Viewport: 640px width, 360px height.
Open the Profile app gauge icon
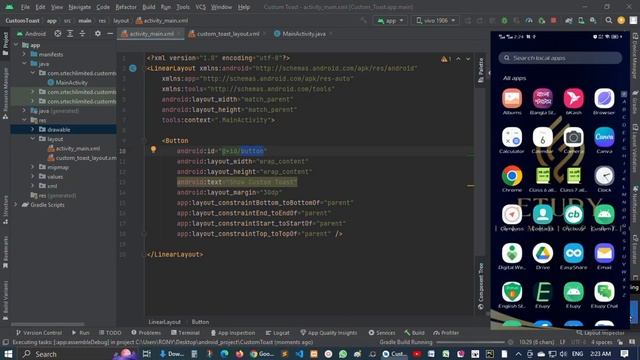tap(529, 20)
